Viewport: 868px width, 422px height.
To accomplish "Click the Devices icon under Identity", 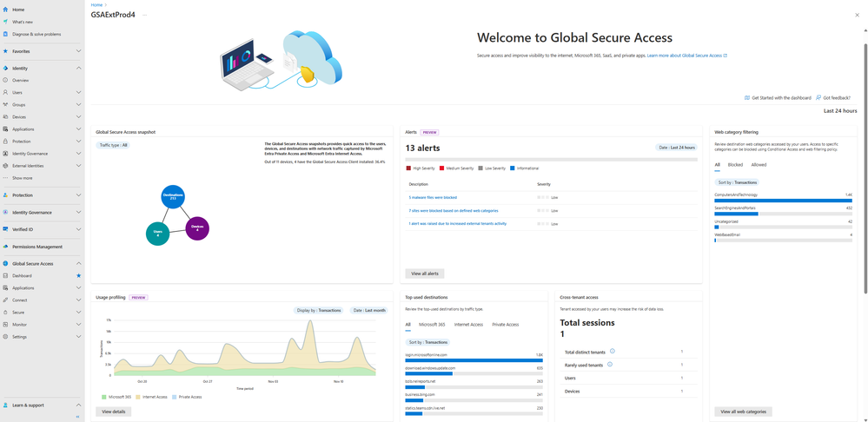I will (5, 116).
